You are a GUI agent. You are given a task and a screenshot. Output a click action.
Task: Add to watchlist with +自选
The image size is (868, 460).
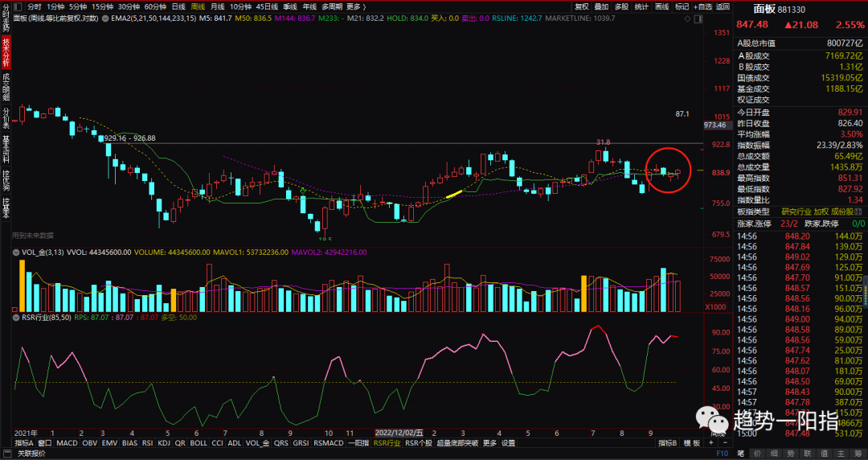coord(703,6)
